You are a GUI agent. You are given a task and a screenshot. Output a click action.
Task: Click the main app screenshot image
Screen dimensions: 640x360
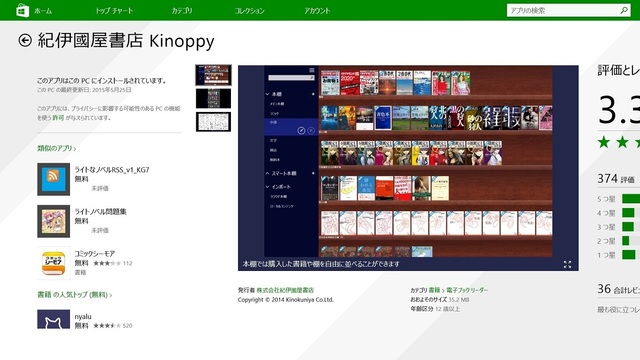click(x=408, y=168)
